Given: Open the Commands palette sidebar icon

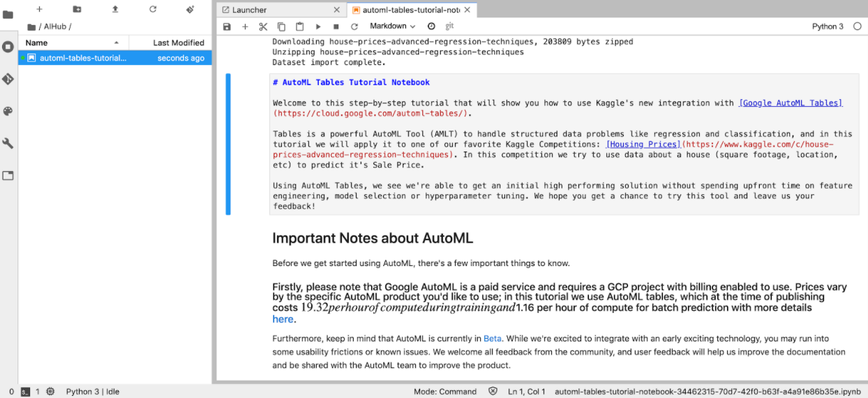Looking at the screenshot, I should pyautogui.click(x=8, y=111).
